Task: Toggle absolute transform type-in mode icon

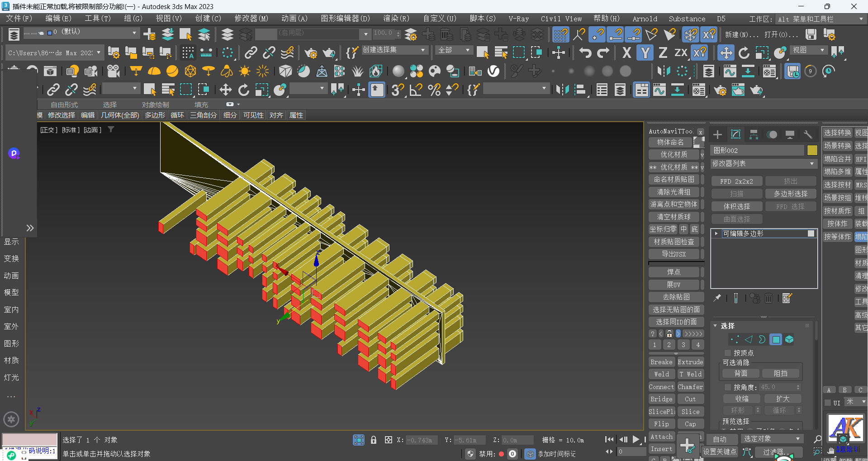Action: click(x=388, y=440)
